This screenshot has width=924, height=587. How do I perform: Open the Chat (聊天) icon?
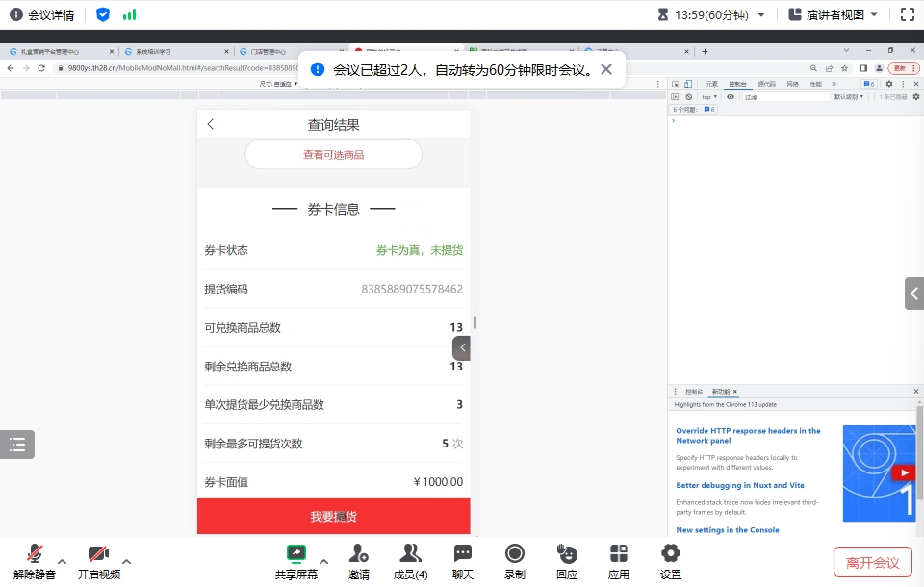tap(463, 553)
